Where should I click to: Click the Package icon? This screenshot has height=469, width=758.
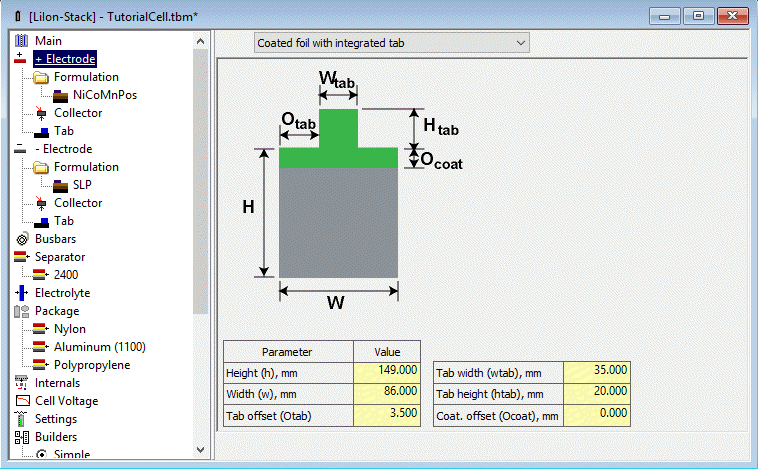tap(21, 311)
